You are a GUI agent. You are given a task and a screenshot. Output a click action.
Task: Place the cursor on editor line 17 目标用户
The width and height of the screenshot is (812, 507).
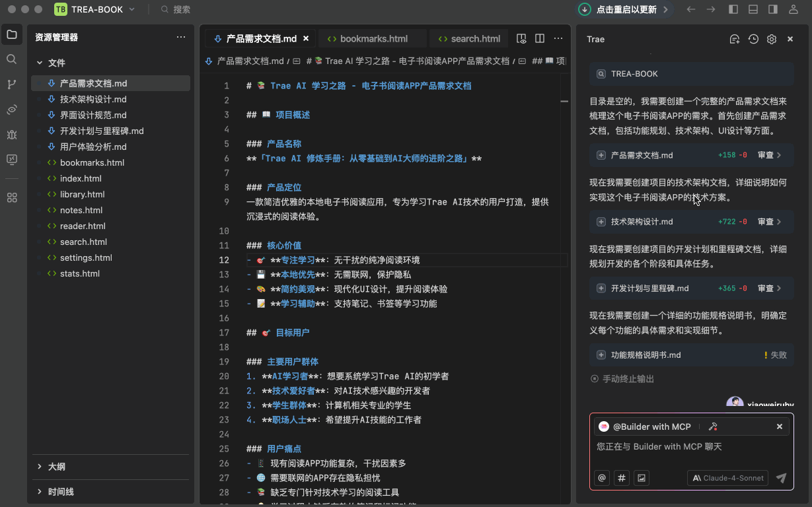(293, 333)
